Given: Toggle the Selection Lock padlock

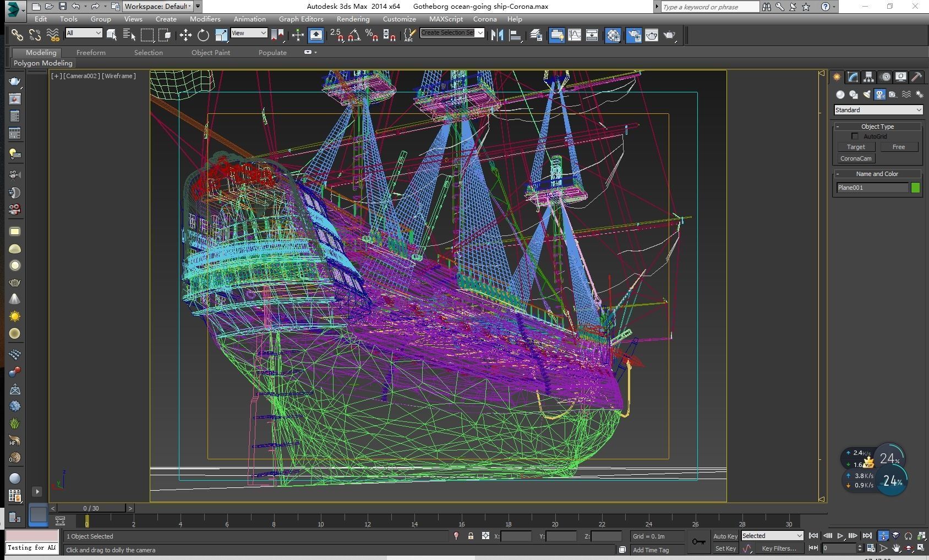Looking at the screenshot, I should (x=471, y=536).
